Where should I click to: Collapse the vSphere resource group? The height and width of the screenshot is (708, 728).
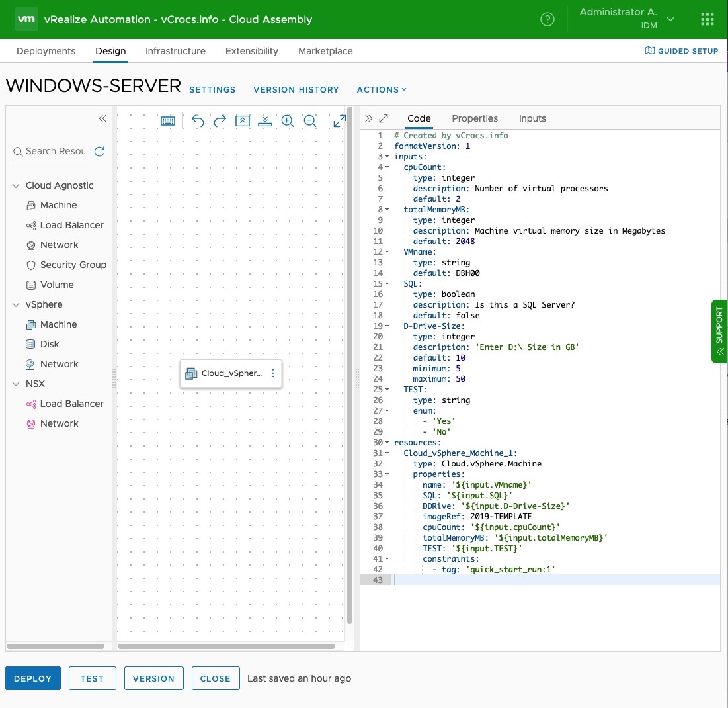[x=17, y=305]
